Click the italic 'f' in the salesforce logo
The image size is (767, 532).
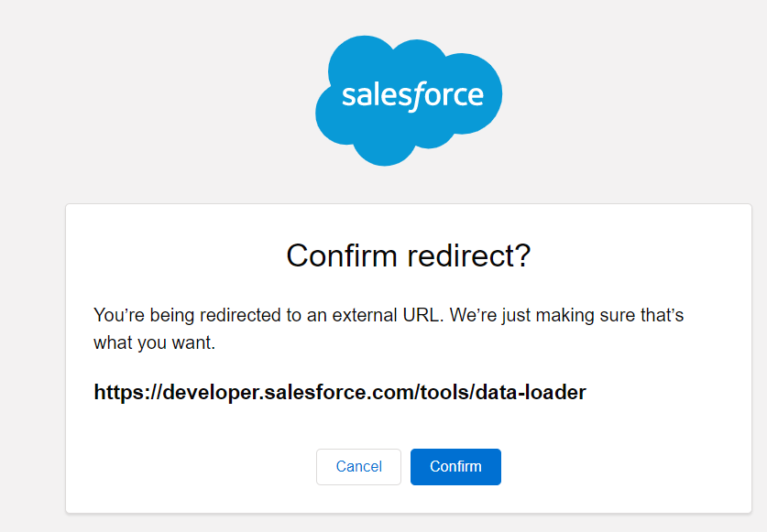pyautogui.click(x=415, y=95)
